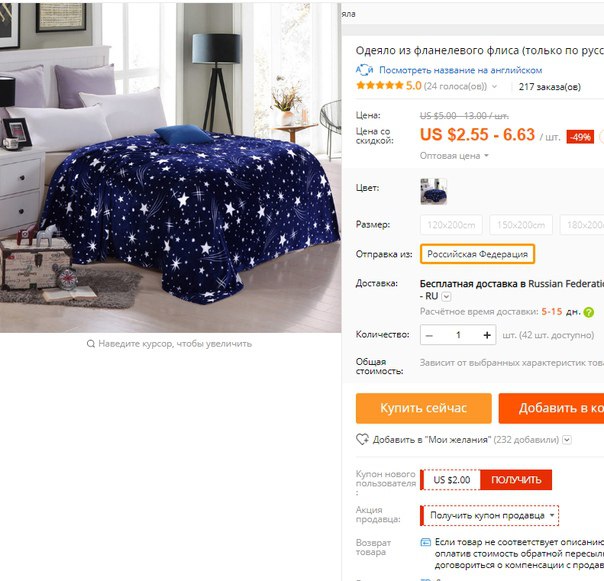604x581 pixels.
Task: Decrease quantity with minus button
Action: [x=429, y=335]
